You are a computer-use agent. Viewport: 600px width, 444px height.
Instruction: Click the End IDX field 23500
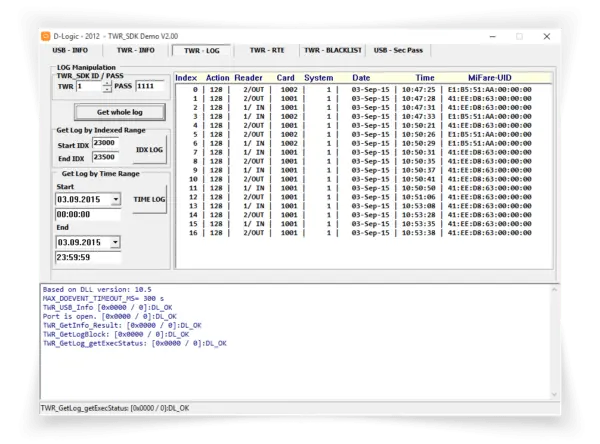pyautogui.click(x=106, y=157)
